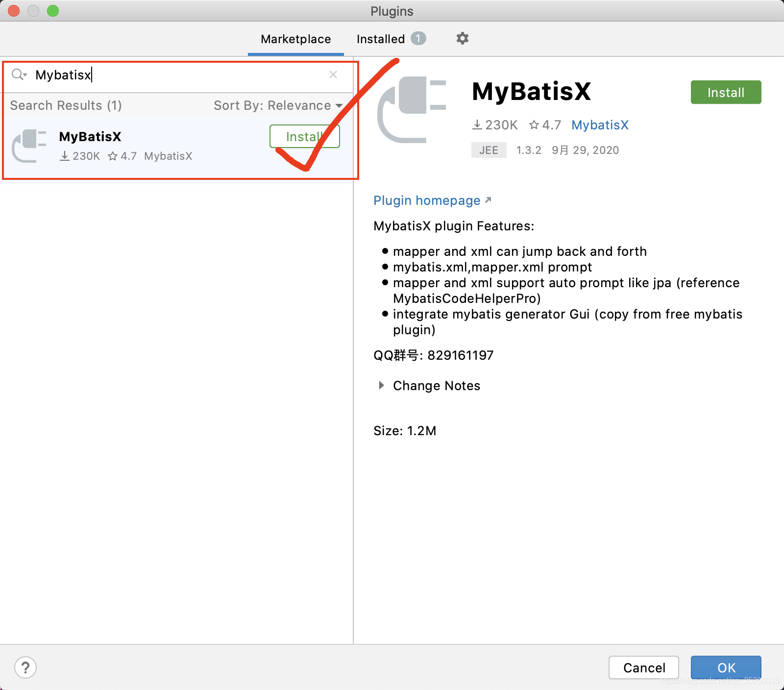Click large MyBatisX plugin logo in details
Image resolution: width=784 pixels, height=690 pixels.
tap(412, 110)
